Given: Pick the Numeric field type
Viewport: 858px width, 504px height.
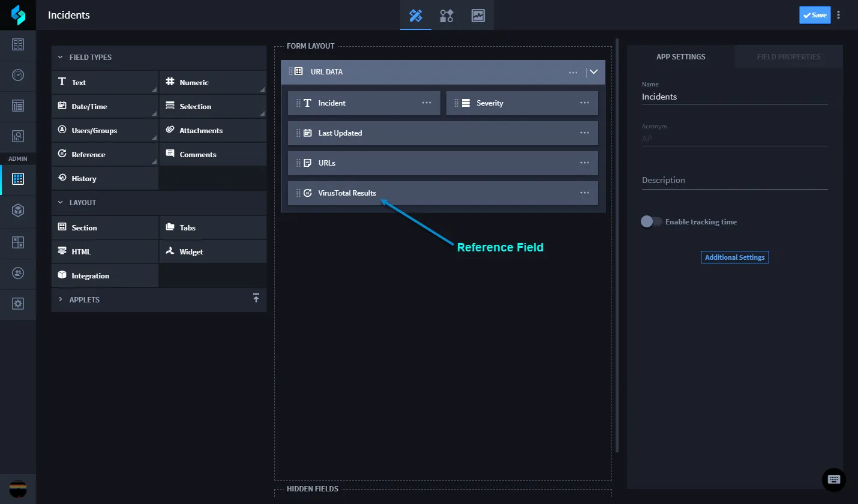Looking at the screenshot, I should point(213,82).
